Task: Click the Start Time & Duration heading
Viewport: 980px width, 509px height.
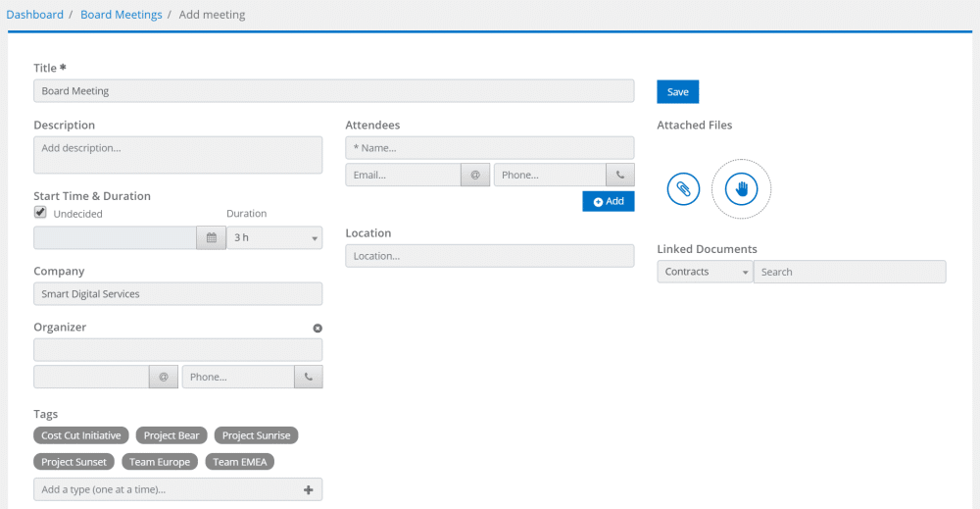Action: click(92, 196)
